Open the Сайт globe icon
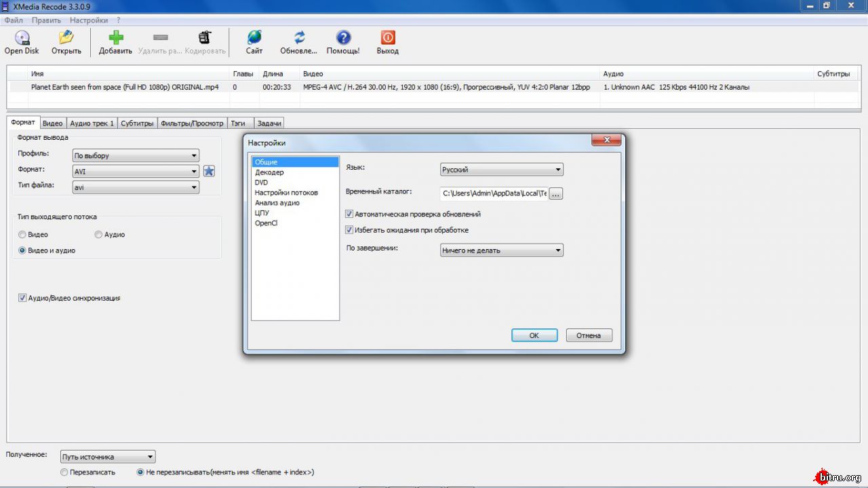The width and height of the screenshot is (868, 488). tap(254, 37)
